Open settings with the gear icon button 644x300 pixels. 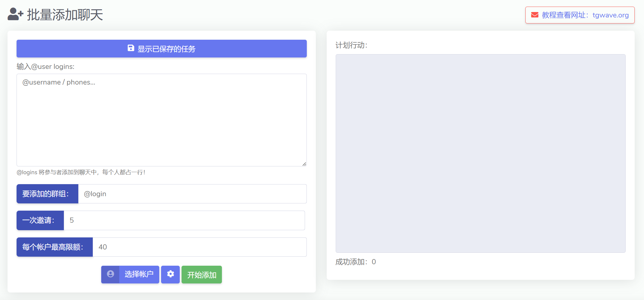click(170, 274)
